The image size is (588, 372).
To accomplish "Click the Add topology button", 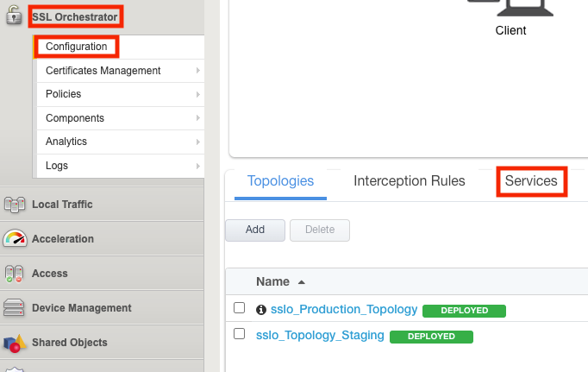I will 254,230.
